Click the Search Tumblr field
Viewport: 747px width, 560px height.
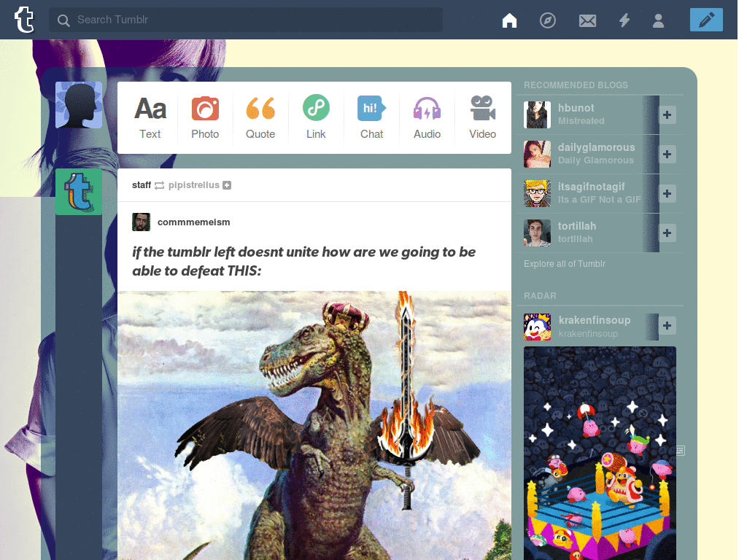point(246,20)
